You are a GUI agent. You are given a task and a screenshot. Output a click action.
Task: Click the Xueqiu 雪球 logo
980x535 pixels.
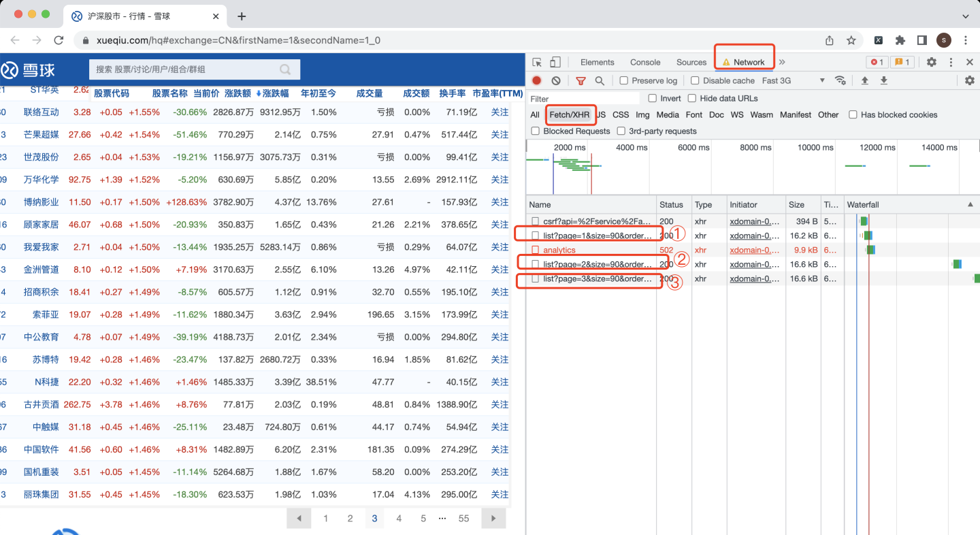click(x=28, y=69)
